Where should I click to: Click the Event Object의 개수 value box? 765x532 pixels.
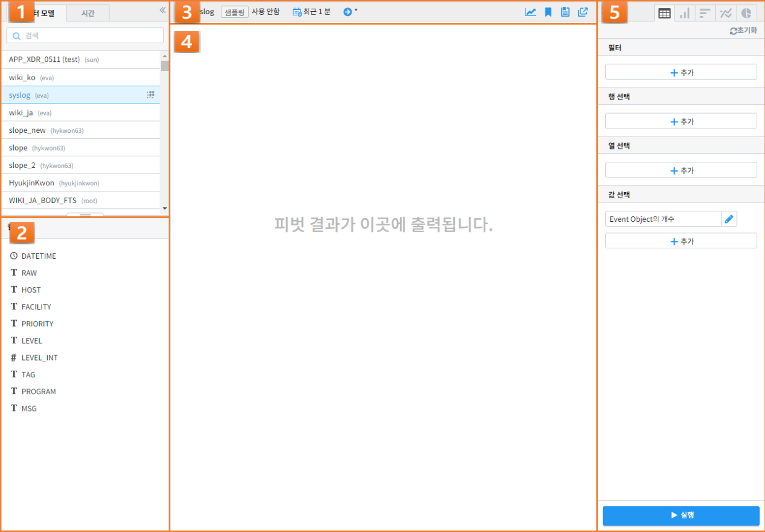(663, 219)
